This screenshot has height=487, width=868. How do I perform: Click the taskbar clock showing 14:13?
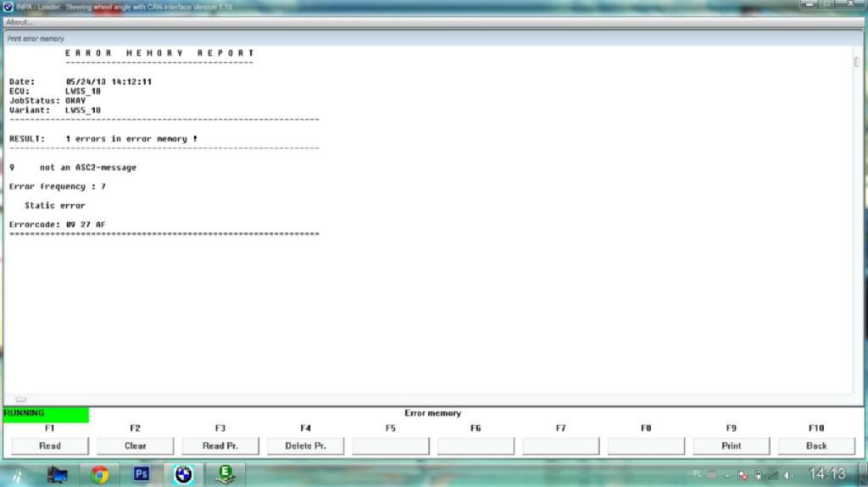pyautogui.click(x=827, y=473)
